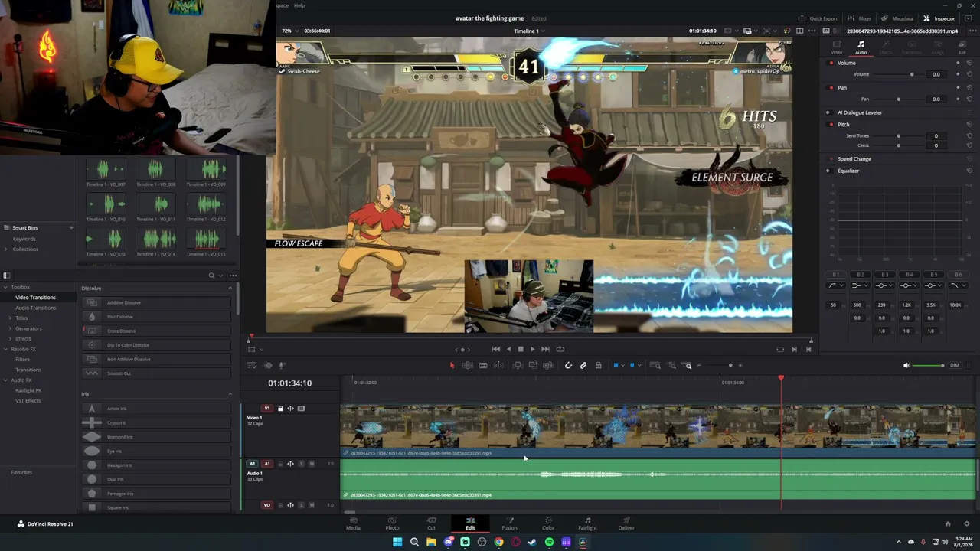Toggle Position Lock padlock in timeline toolbar
This screenshot has width=980, height=551.
[x=599, y=365]
